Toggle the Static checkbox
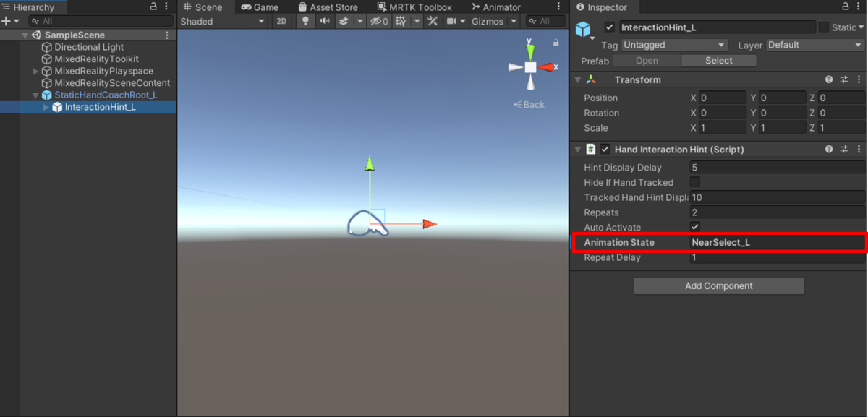This screenshot has height=417, width=868. [x=823, y=27]
